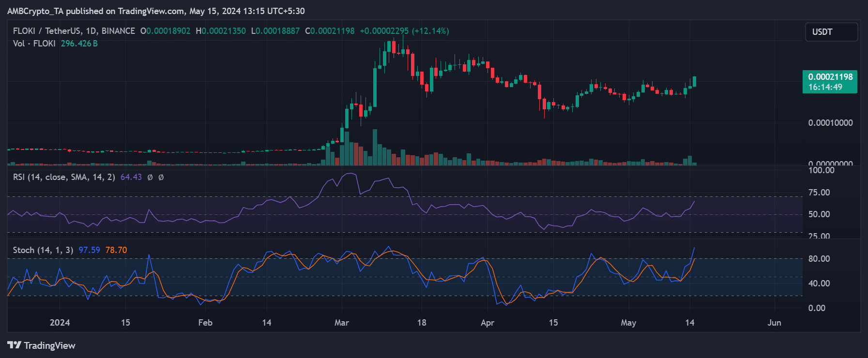Click the current price label 0.00021198
Image resolution: width=868 pixels, height=358 pixels.
(830, 77)
